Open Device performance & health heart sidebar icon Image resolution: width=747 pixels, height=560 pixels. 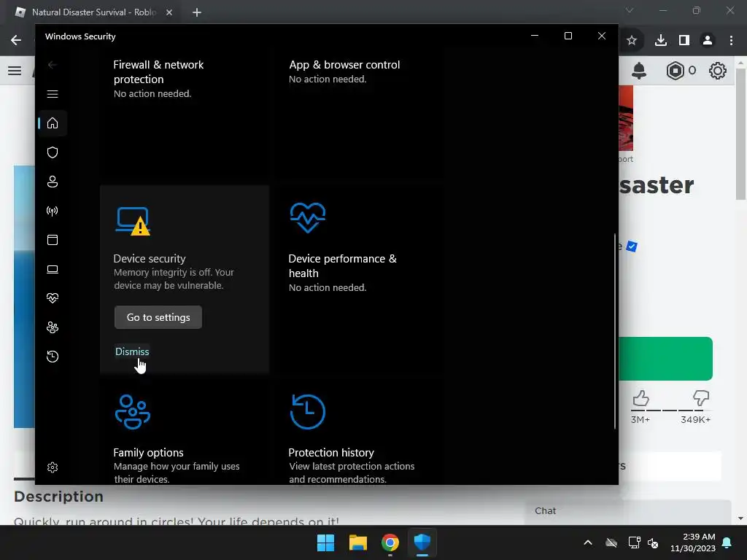(x=53, y=298)
